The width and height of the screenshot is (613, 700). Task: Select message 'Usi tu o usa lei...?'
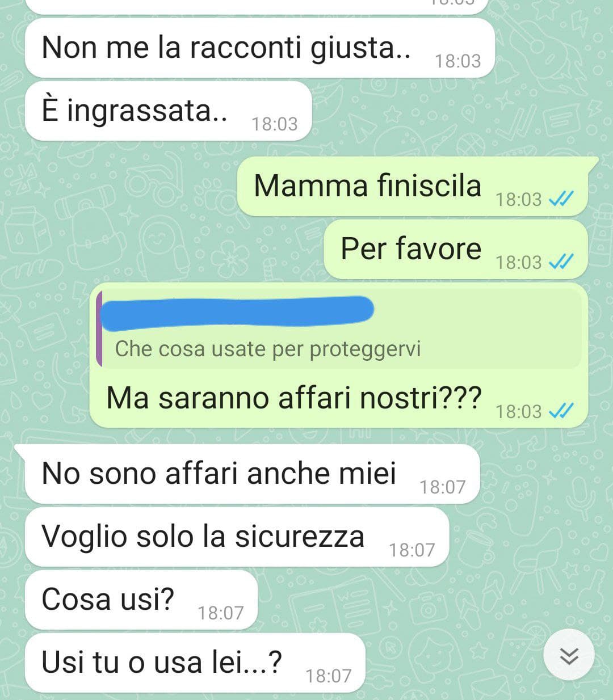tap(195, 663)
